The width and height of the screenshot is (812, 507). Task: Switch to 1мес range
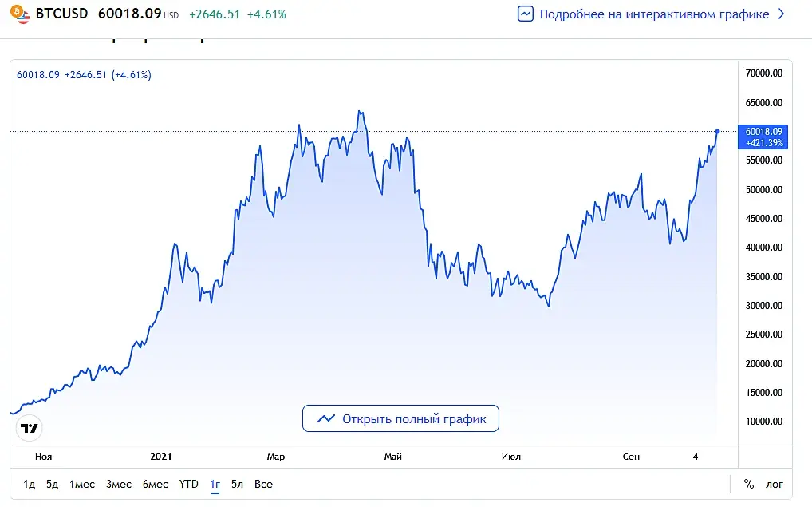tap(82, 484)
